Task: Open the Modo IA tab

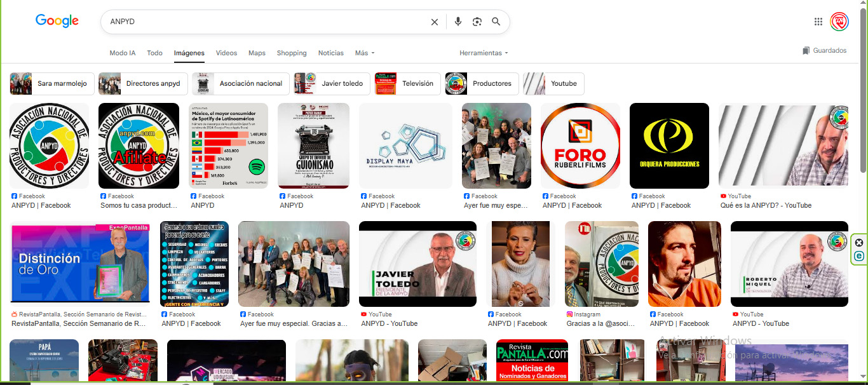Action: coord(123,53)
